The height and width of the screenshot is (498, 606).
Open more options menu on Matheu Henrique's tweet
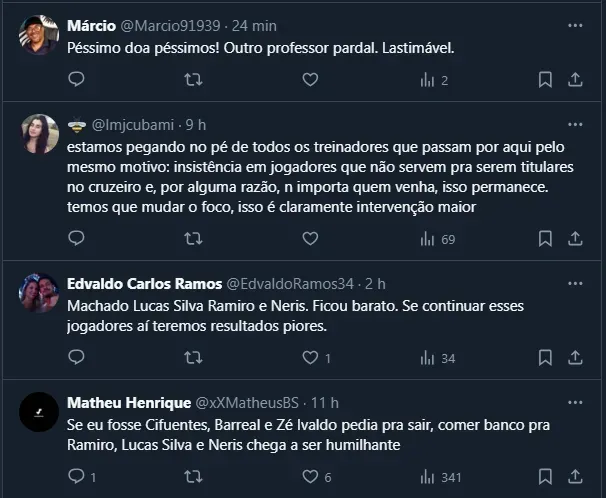(x=574, y=402)
